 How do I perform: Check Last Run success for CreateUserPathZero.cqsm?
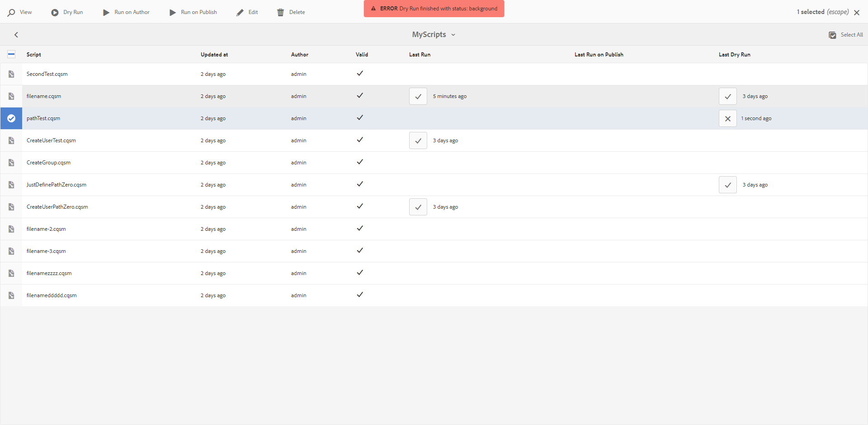tap(418, 206)
